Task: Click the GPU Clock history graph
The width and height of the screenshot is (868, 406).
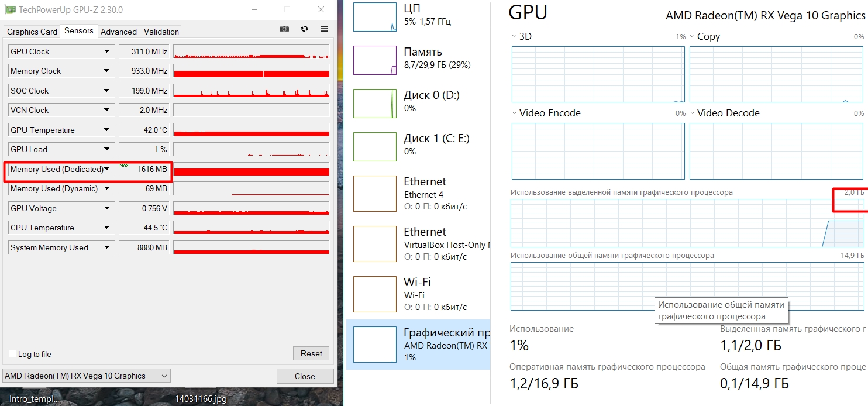Action: [252, 51]
